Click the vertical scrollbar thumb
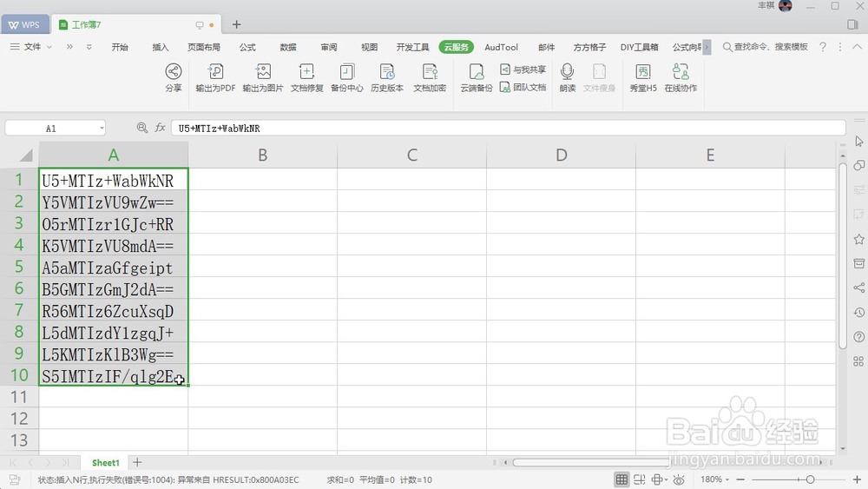This screenshot has width=868, height=489. (x=842, y=254)
